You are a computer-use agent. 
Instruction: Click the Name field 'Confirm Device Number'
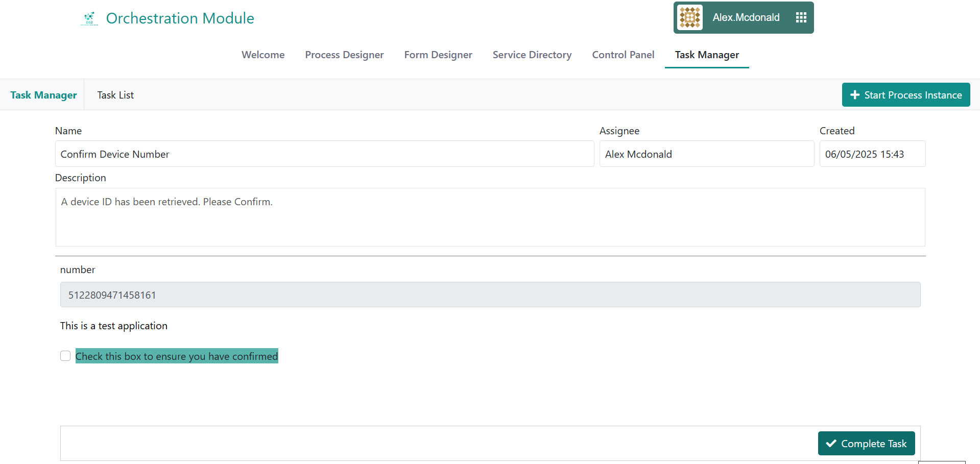(324, 154)
